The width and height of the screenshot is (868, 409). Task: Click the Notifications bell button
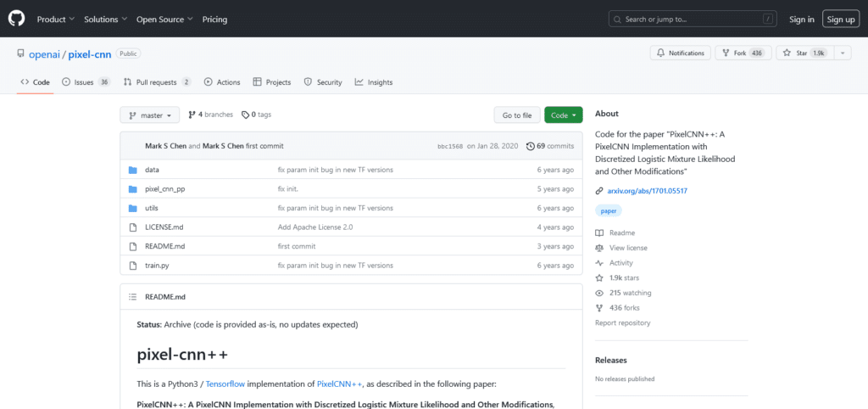click(x=681, y=53)
